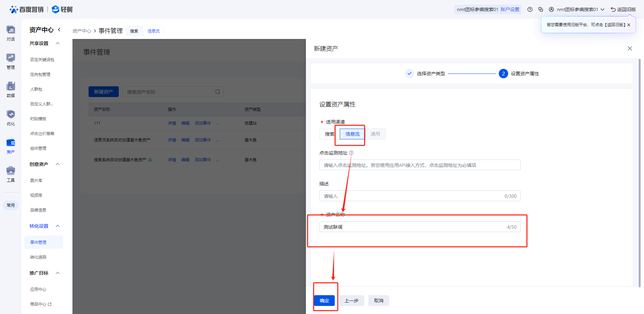644x314 pixels.
Task: Click the 确定 confirm button
Action: 324,301
